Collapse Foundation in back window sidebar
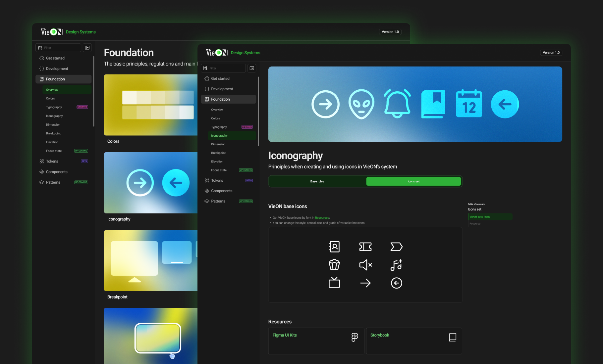 pos(63,79)
